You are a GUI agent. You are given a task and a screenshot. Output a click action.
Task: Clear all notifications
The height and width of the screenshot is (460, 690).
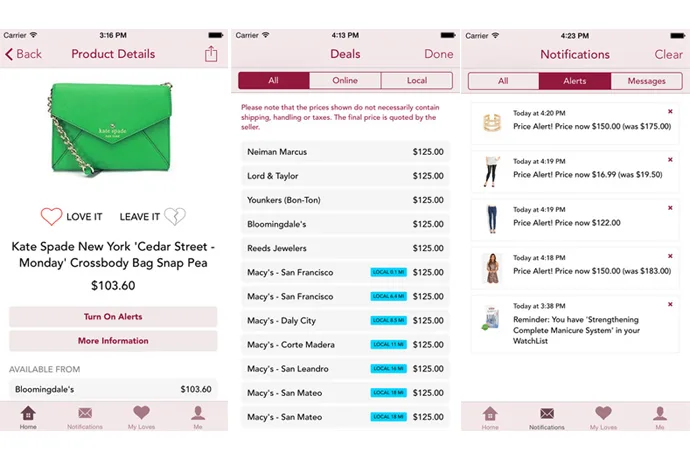[x=668, y=55]
